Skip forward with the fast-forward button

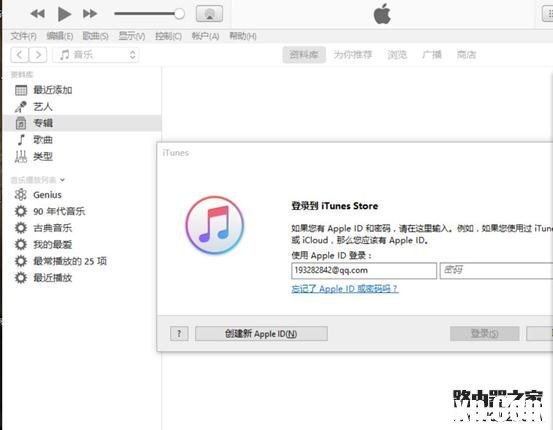pyautogui.click(x=90, y=14)
